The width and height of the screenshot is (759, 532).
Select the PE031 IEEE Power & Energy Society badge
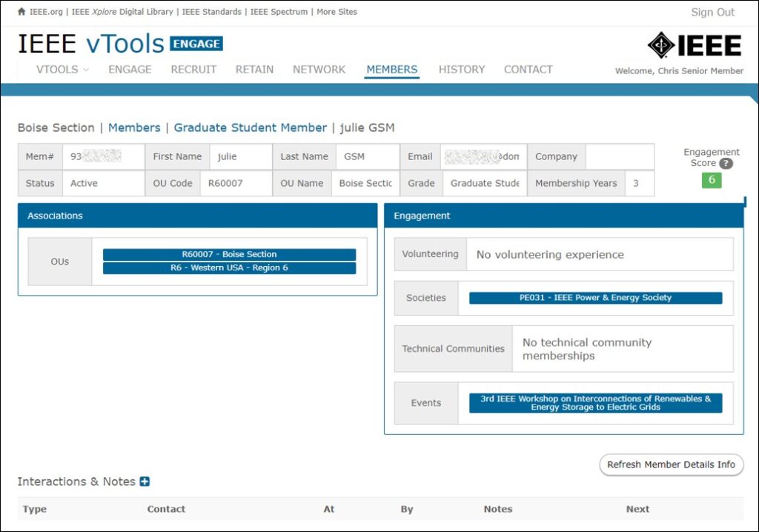[x=597, y=298]
